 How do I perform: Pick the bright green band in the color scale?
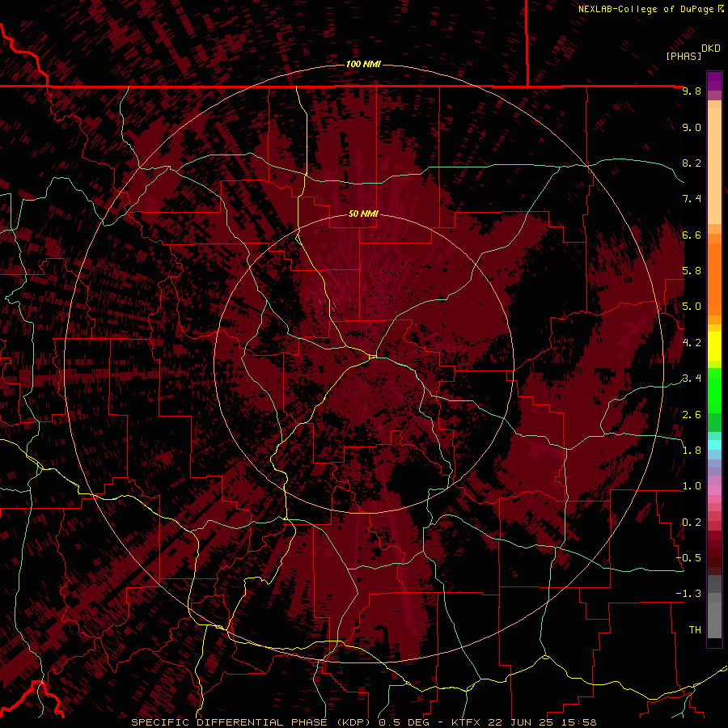714,390
